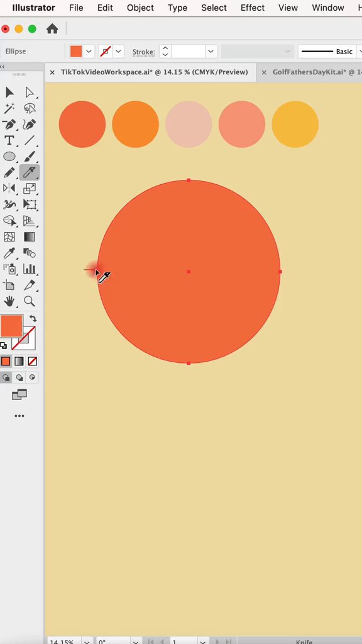362x644 pixels.
Task: Pick the Curvature tool
Action: (x=29, y=124)
